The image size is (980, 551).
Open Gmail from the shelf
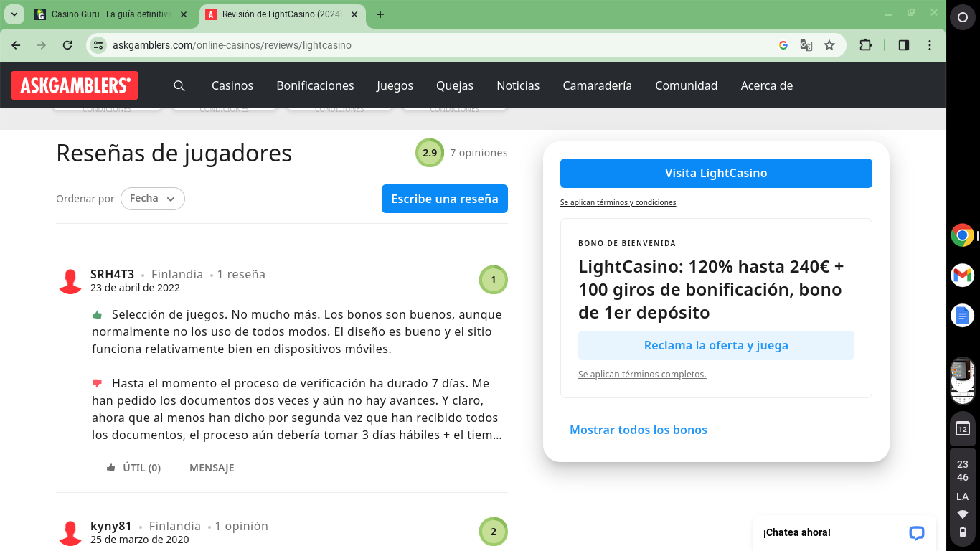pos(963,275)
